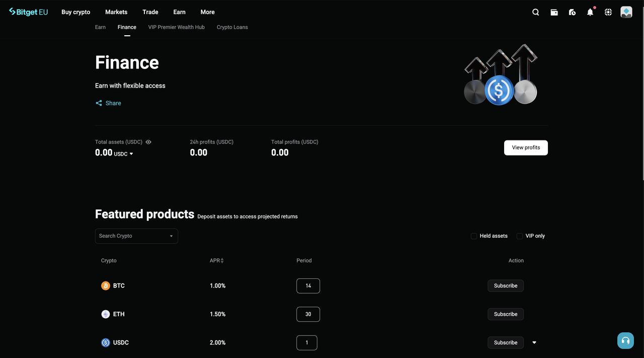Click the Crypto column header
The height and width of the screenshot is (358, 644).
109,261
